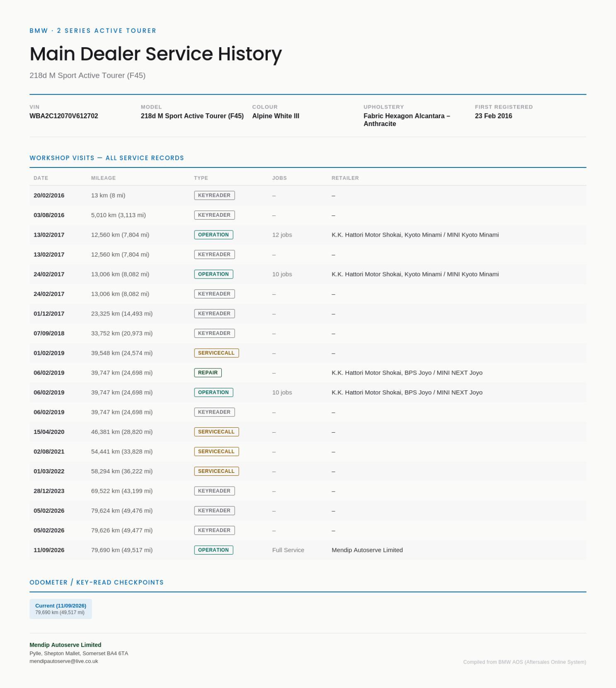Click the KEYREADER badge in the 20/02/2016 row
Screen dimensions: 616x688
coord(214,195)
